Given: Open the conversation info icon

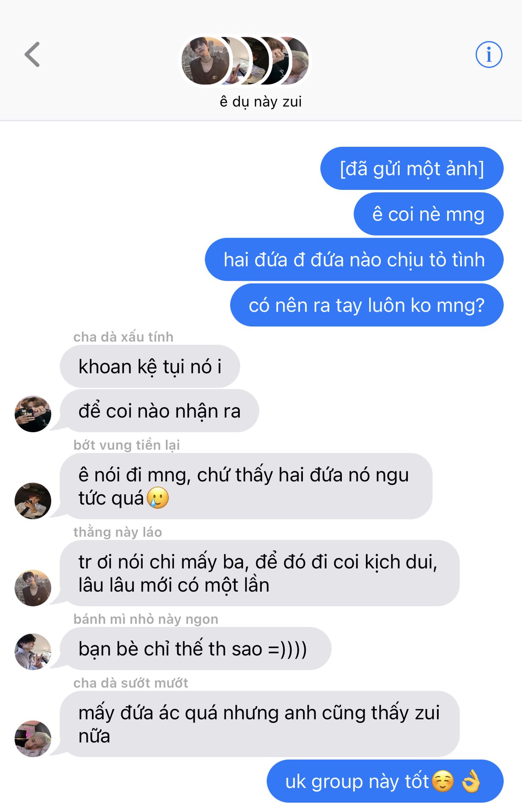Looking at the screenshot, I should pos(489,55).
